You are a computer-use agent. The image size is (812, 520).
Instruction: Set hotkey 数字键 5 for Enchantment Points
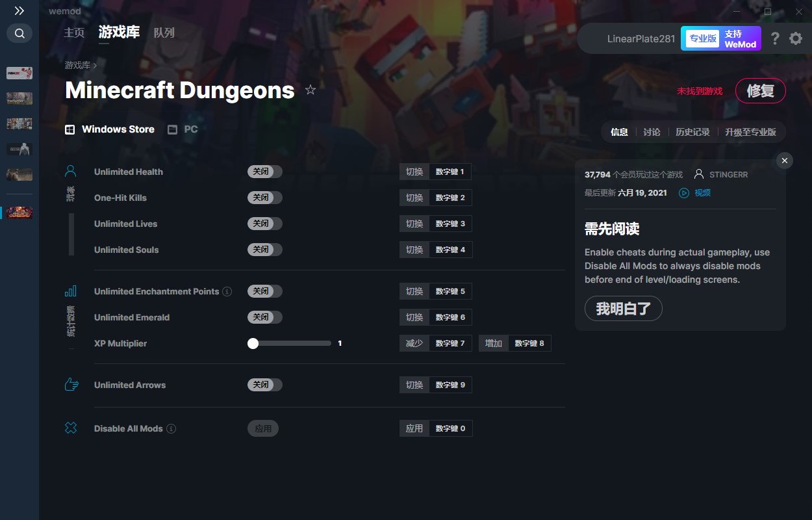[450, 291]
